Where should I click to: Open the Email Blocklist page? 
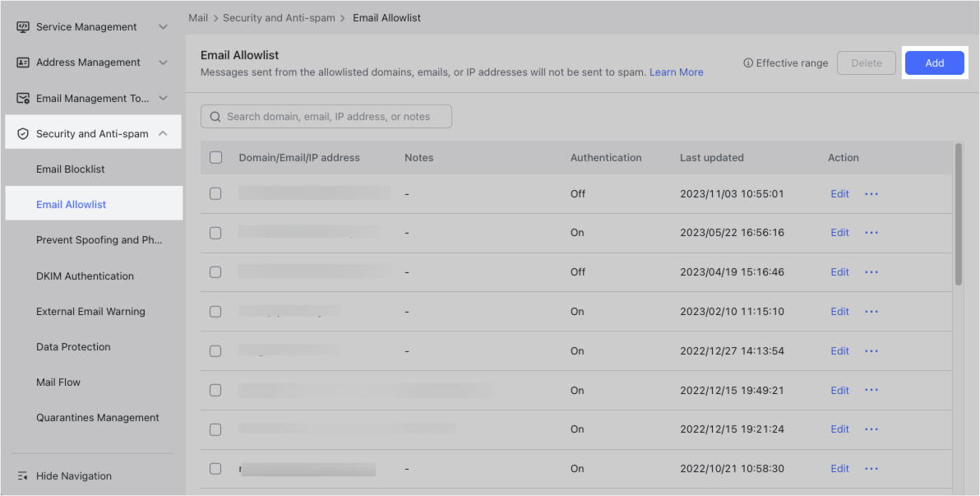(x=69, y=169)
